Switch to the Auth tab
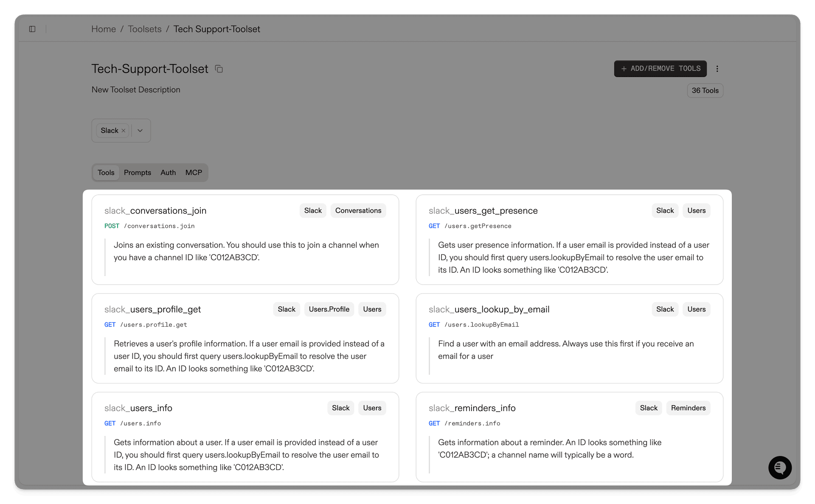 pyautogui.click(x=168, y=173)
